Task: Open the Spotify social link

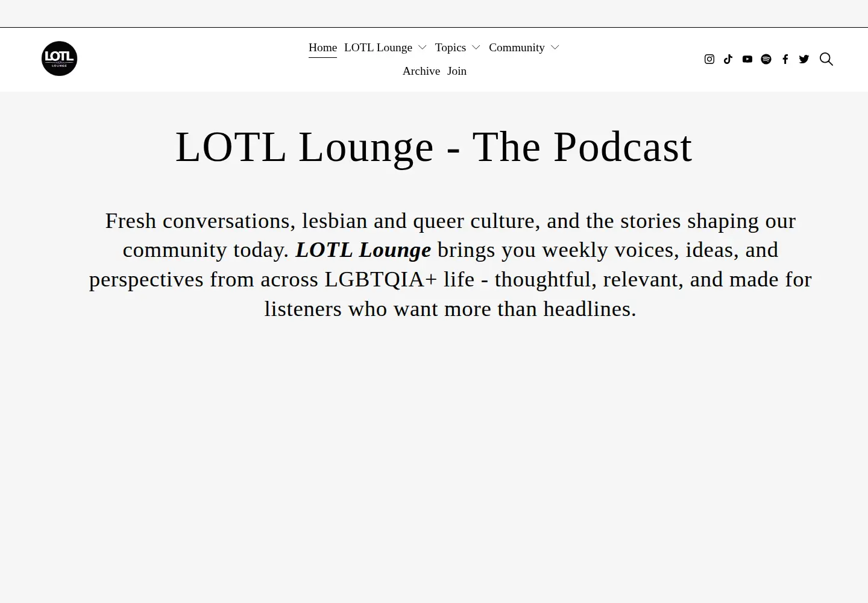Action: 766,59
